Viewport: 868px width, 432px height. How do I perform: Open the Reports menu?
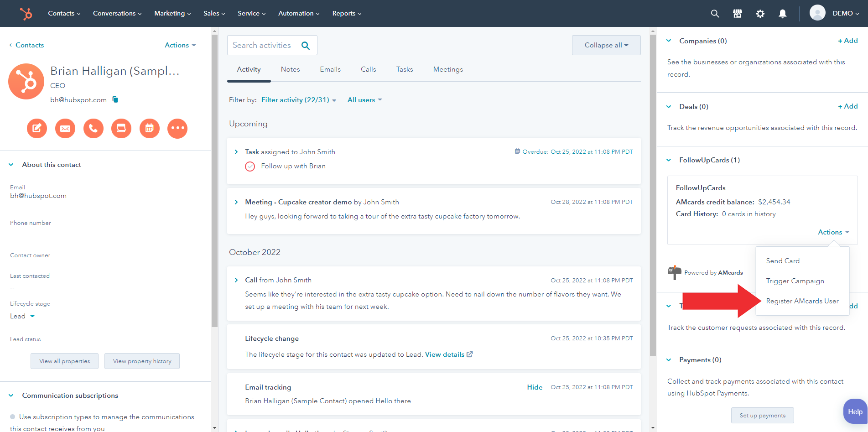point(347,13)
